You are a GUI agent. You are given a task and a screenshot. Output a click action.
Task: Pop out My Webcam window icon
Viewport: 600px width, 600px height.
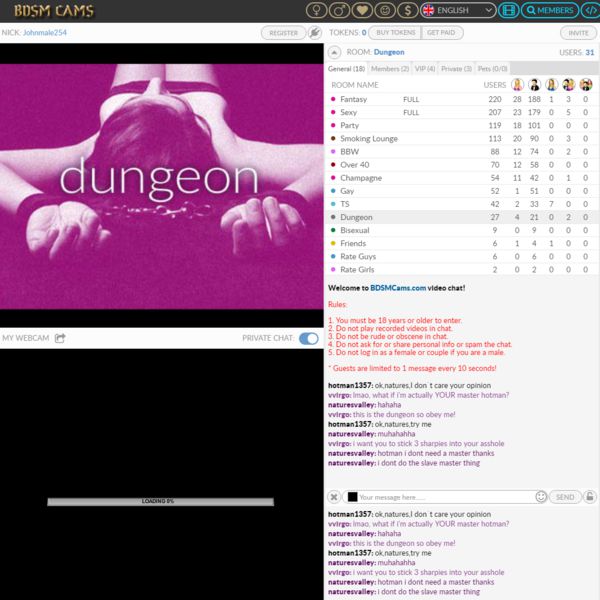click(x=60, y=338)
